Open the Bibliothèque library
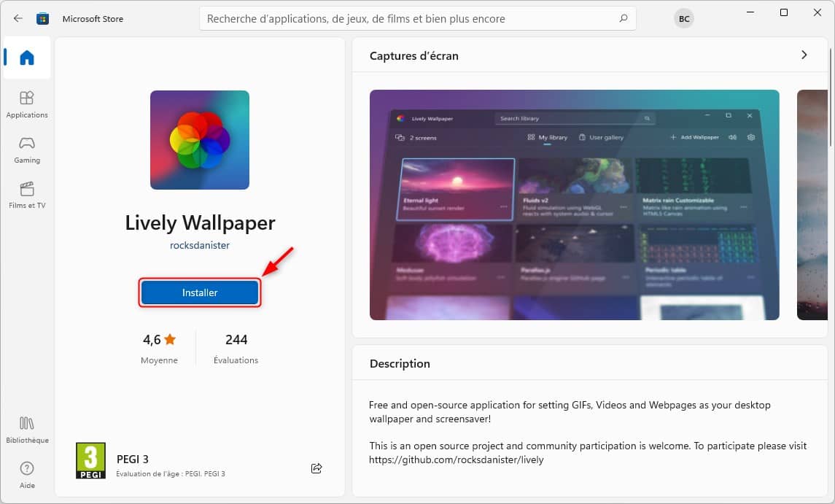835x504 pixels. tap(27, 430)
